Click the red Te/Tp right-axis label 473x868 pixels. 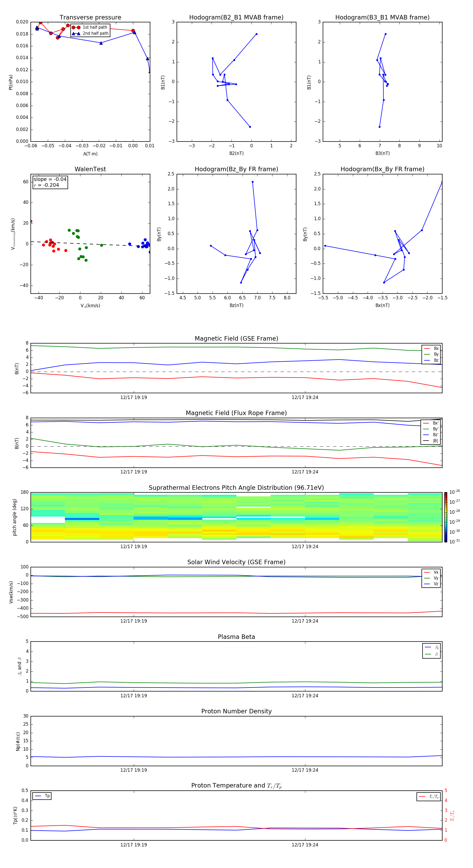(x=453, y=815)
